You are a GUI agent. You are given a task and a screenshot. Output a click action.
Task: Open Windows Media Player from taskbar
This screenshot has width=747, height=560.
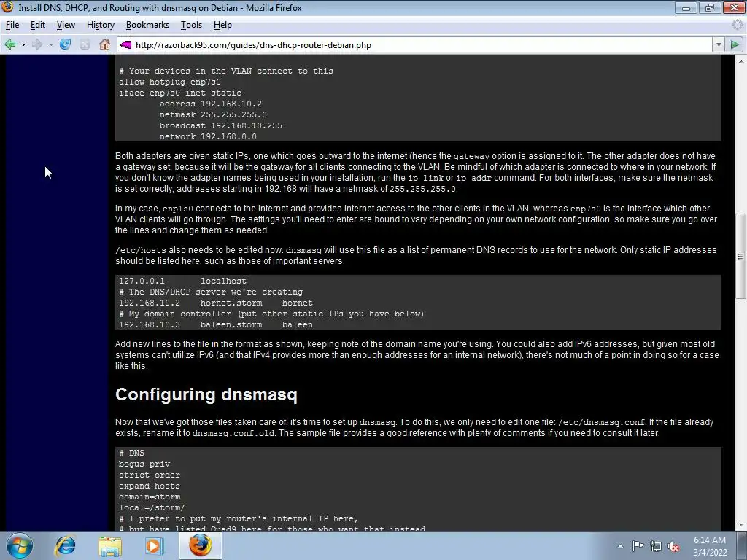point(154,545)
